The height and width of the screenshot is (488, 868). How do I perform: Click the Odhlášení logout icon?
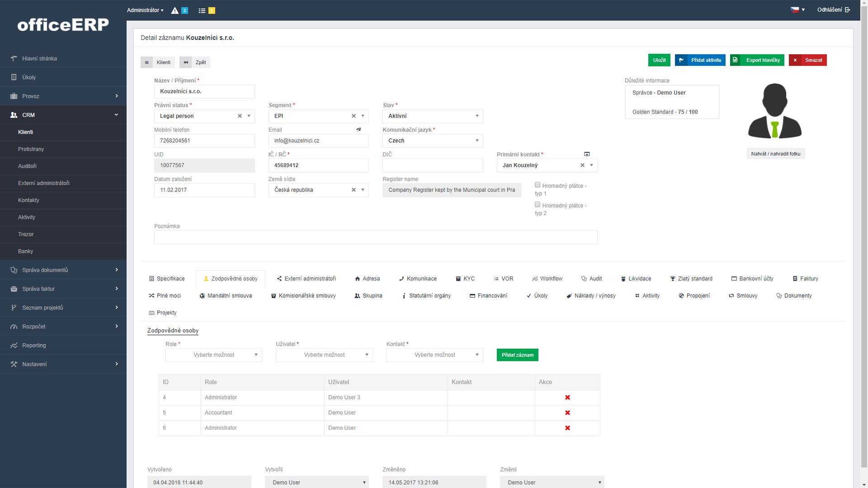point(847,10)
